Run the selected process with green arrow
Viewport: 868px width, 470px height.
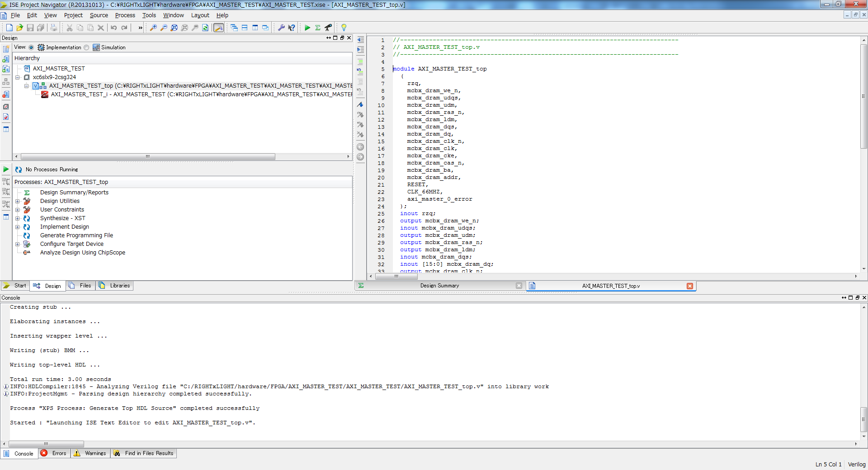coord(6,169)
